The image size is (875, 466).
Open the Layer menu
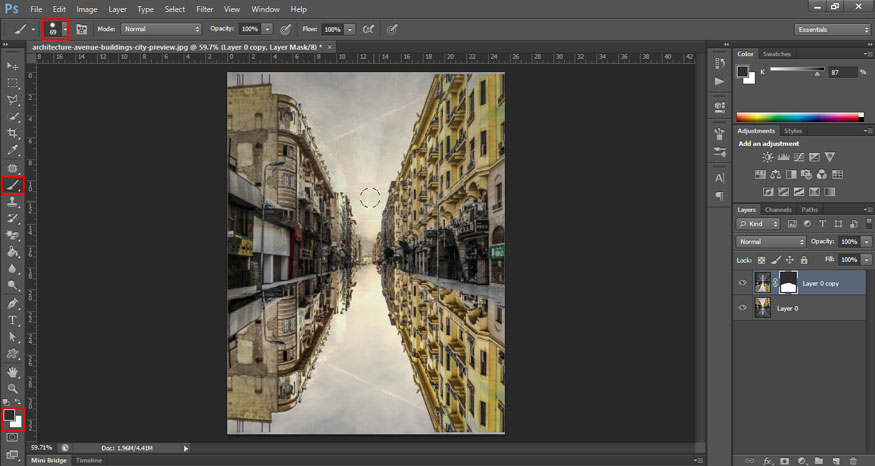[x=117, y=9]
